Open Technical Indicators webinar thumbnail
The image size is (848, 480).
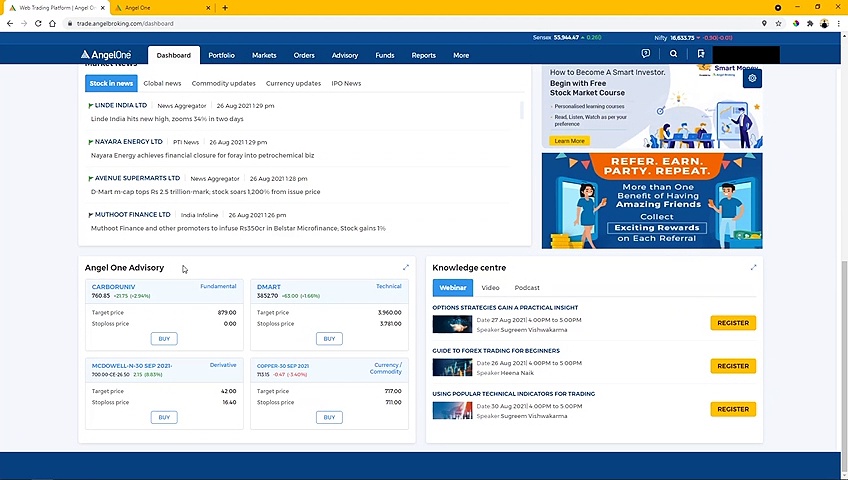click(x=452, y=410)
